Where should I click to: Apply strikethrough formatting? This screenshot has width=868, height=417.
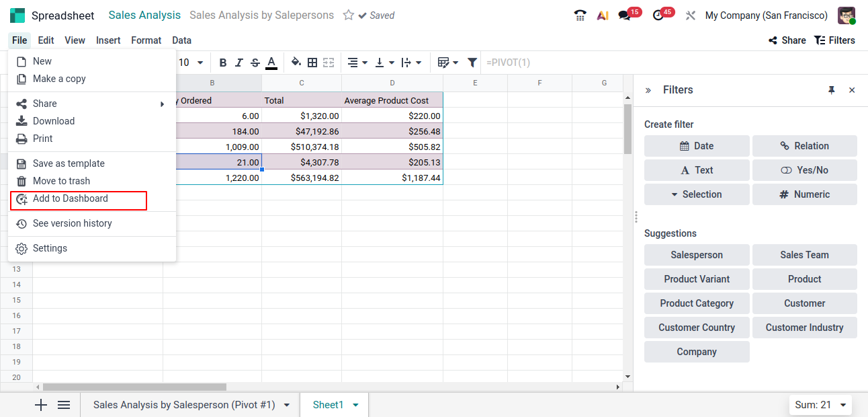pos(255,63)
